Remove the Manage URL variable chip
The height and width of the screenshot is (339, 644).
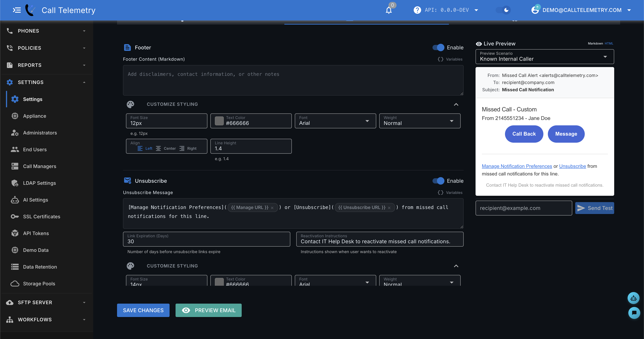click(272, 208)
